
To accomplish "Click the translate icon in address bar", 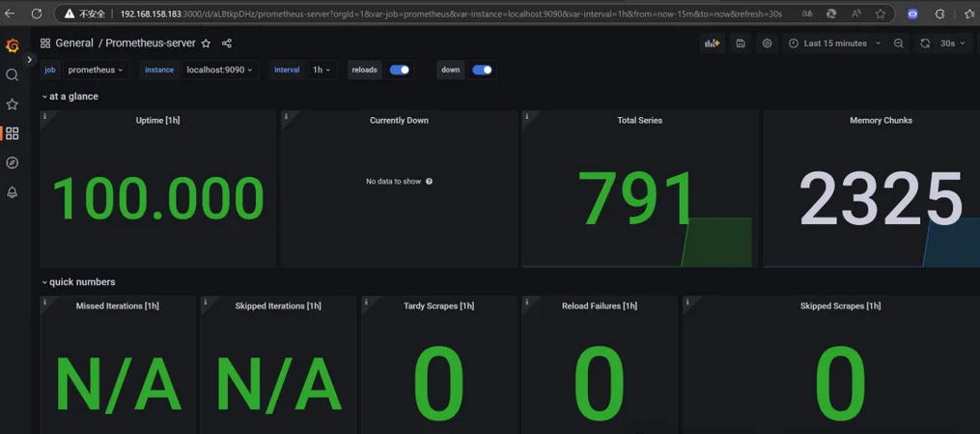I will pyautogui.click(x=807, y=14).
